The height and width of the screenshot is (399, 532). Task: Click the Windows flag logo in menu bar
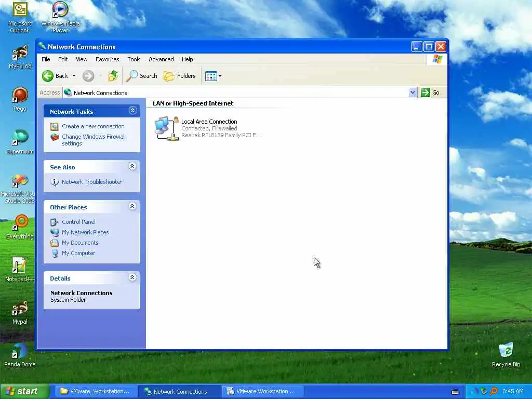437,59
